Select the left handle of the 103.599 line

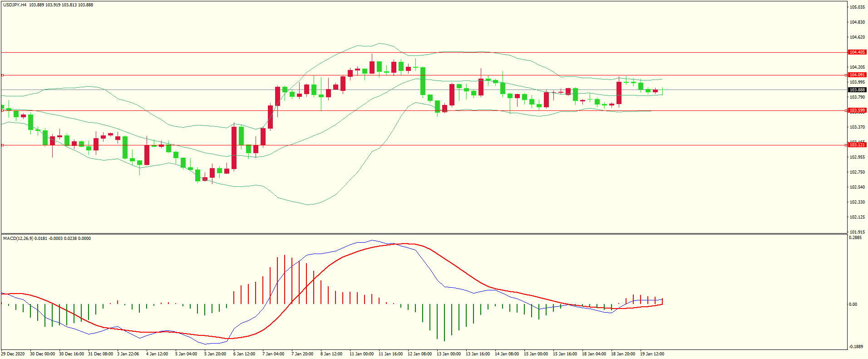pyautogui.click(x=2, y=110)
